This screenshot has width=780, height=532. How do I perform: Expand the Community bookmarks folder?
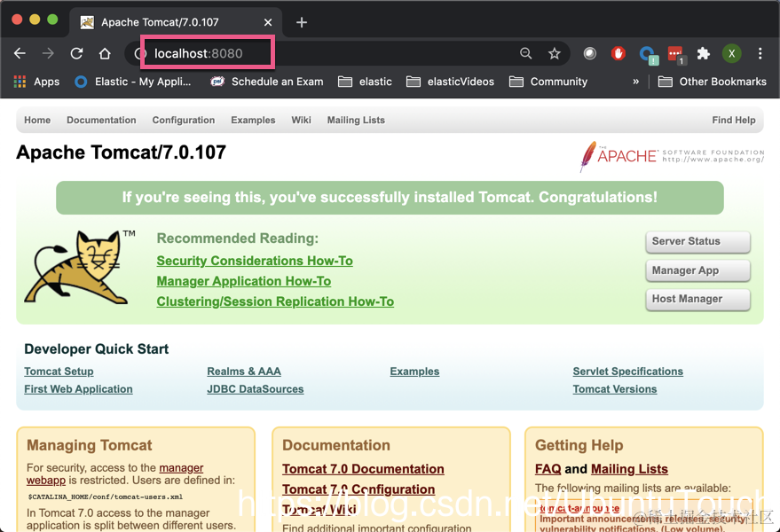[548, 82]
